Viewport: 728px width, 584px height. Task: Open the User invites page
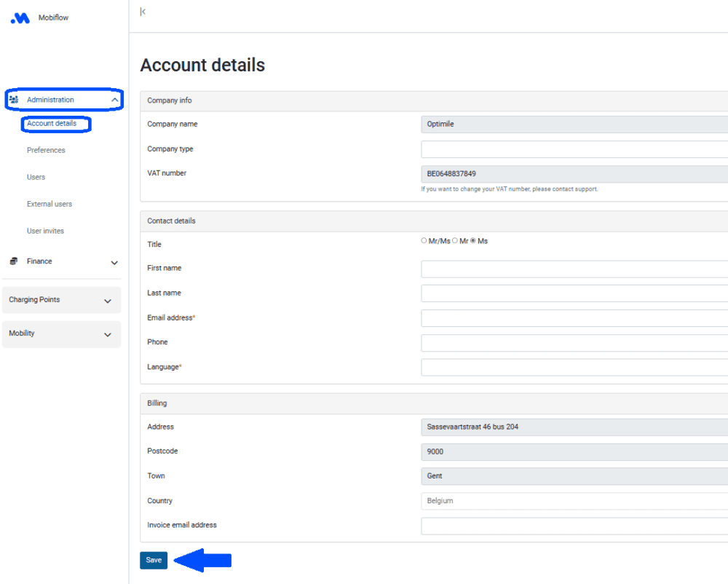click(x=45, y=231)
